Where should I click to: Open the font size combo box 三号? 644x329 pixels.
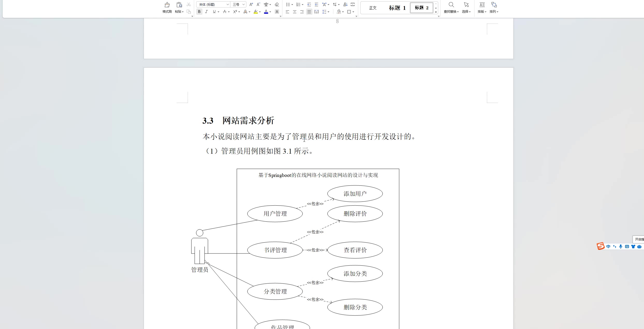(238, 4)
